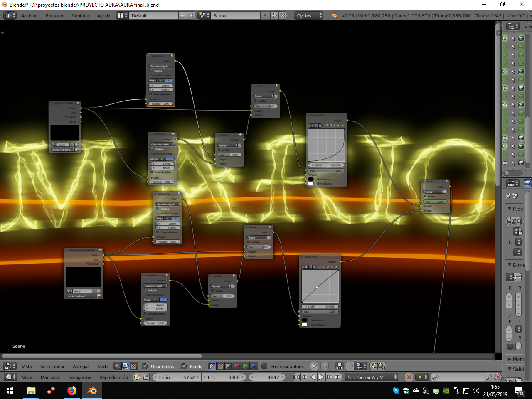The image size is (532, 399).
Task: Click the Inicio start frame field
Action: tap(177, 377)
